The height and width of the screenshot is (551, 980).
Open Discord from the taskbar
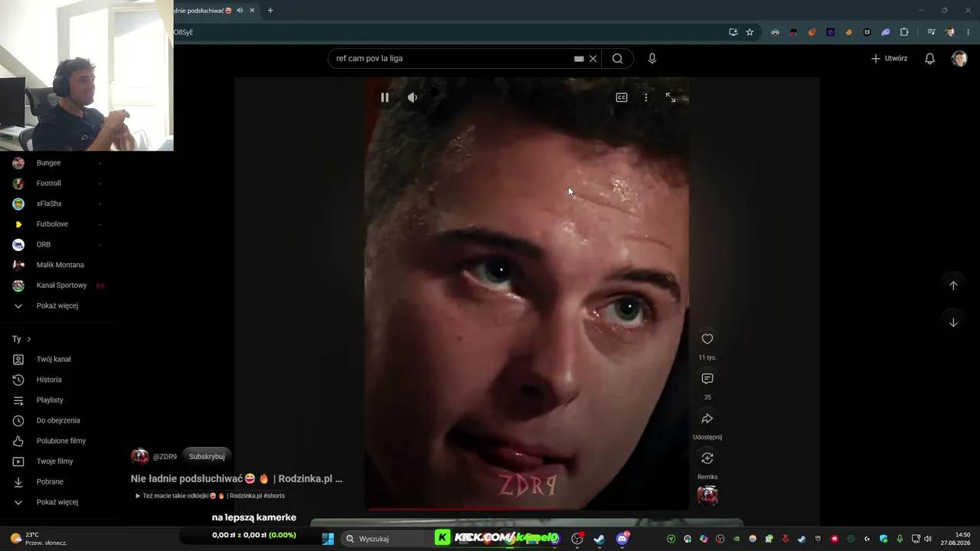[622, 539]
